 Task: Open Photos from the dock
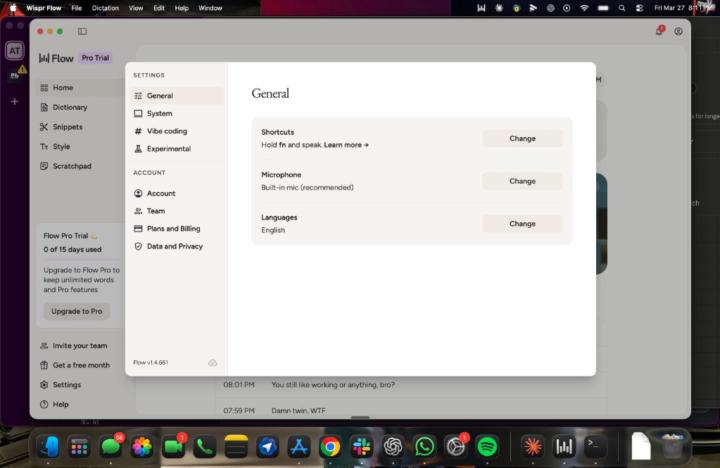[142, 446]
